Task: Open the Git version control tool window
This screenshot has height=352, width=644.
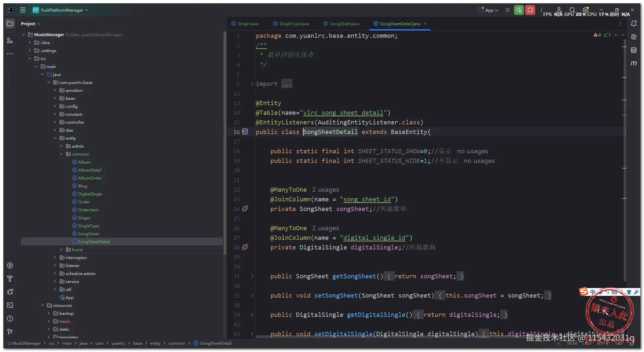Action: (x=10, y=332)
